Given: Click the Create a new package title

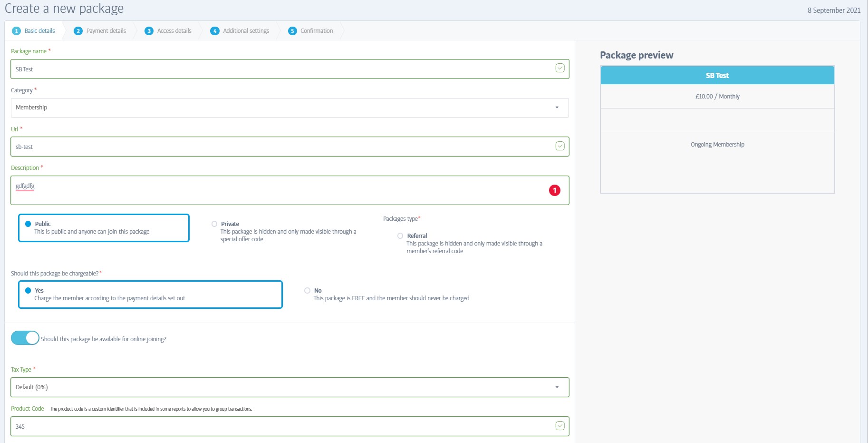Looking at the screenshot, I should (64, 9).
